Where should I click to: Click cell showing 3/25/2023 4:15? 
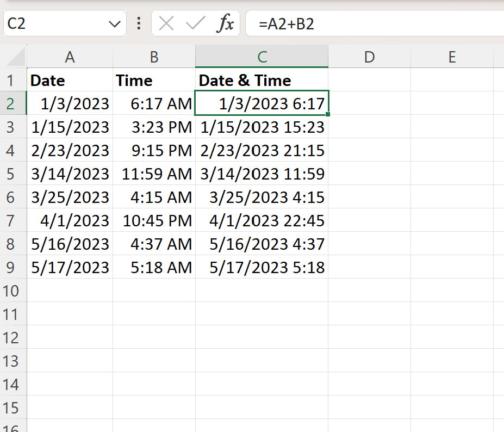point(262,197)
